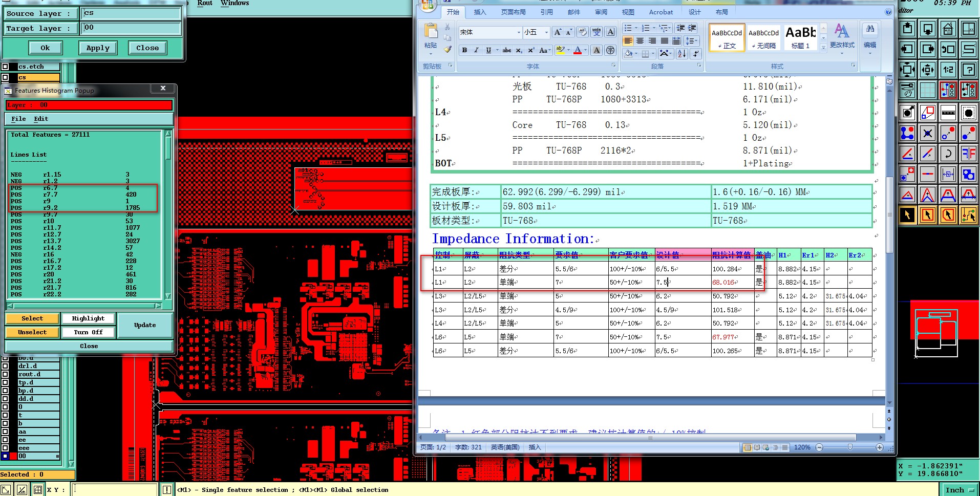Toggle the tp.d layer checkbox
Image resolution: width=980 pixels, height=496 pixels.
tap(5, 382)
